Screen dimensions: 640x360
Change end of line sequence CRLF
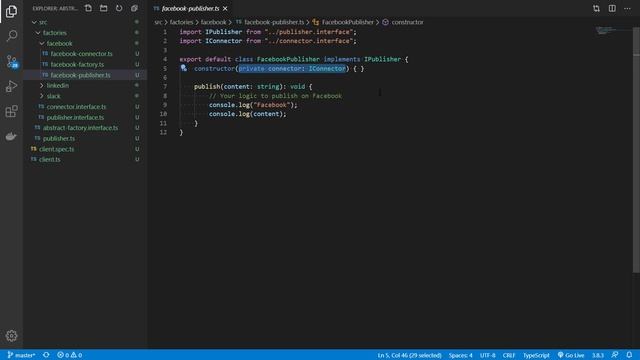point(509,355)
